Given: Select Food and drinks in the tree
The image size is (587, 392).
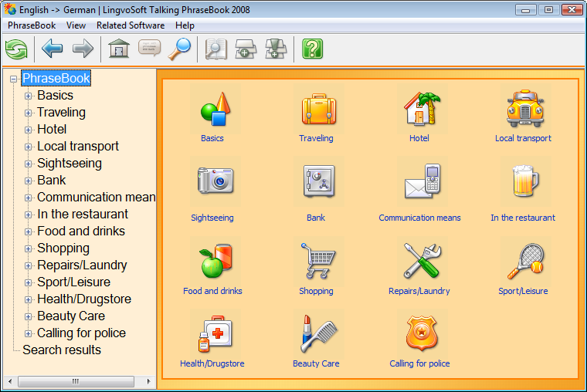Looking at the screenshot, I should [81, 231].
